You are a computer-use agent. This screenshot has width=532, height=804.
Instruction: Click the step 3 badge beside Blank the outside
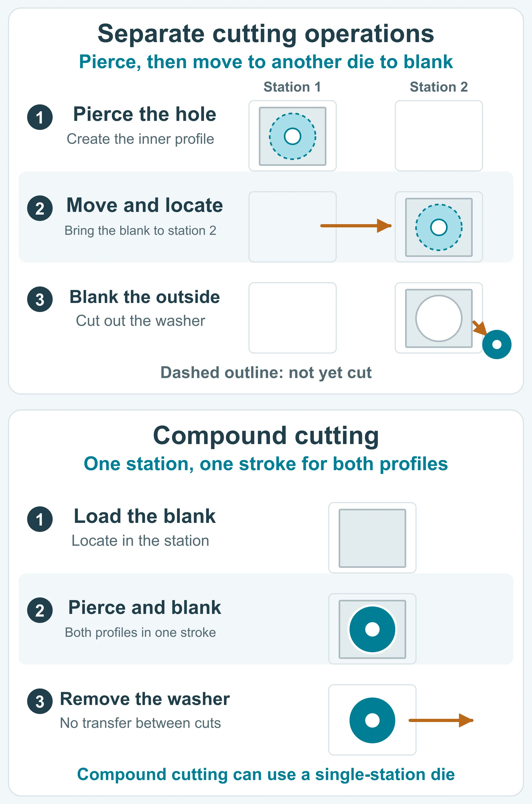40,299
